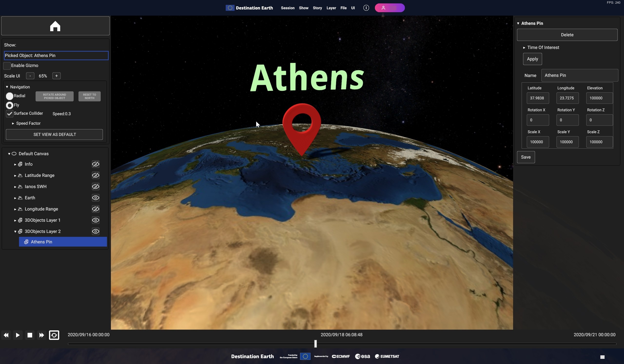
Task: Open the Layer menu
Action: pyautogui.click(x=331, y=8)
